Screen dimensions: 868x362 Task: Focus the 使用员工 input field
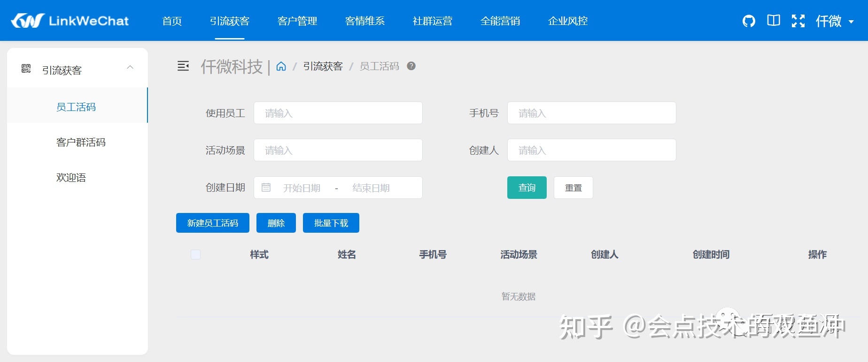pyautogui.click(x=338, y=113)
